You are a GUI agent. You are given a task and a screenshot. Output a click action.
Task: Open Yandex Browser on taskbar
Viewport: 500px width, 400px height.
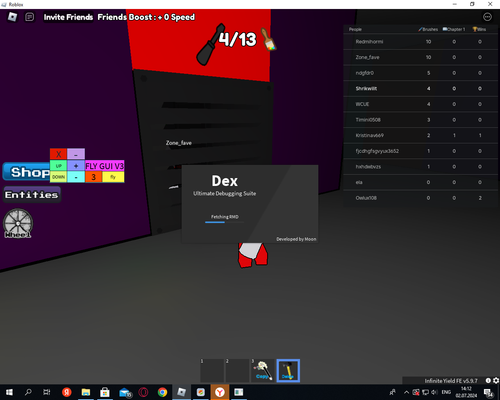click(220, 392)
